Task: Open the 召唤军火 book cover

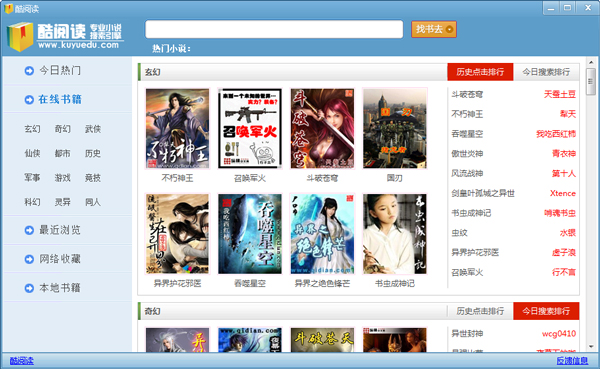Action: [x=249, y=129]
